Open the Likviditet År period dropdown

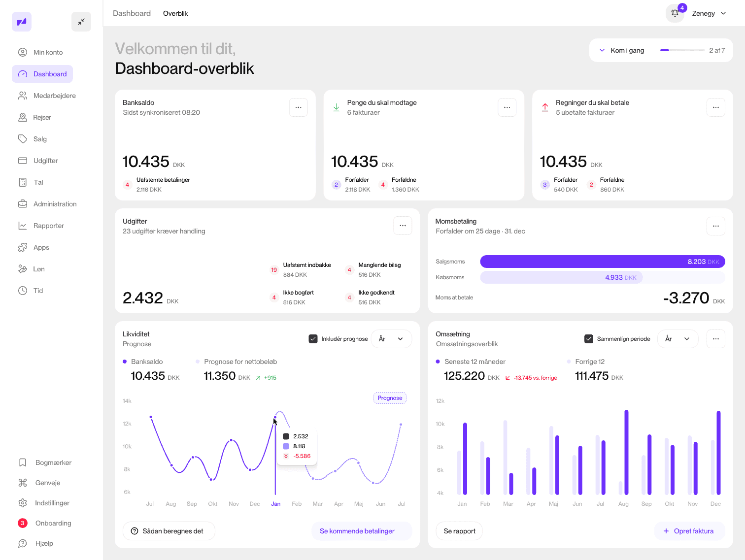coord(391,339)
